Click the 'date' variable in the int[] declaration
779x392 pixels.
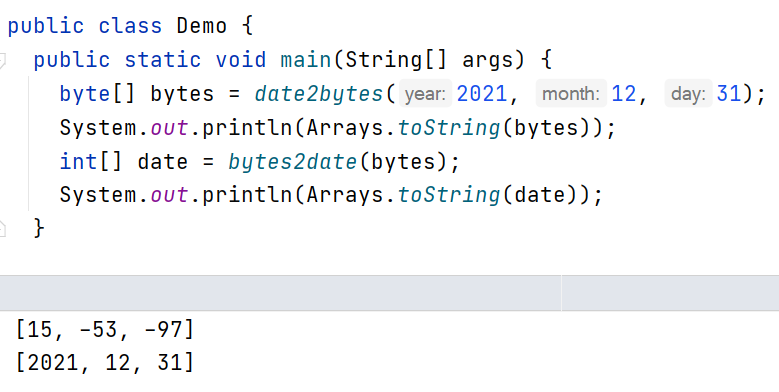coord(163,162)
